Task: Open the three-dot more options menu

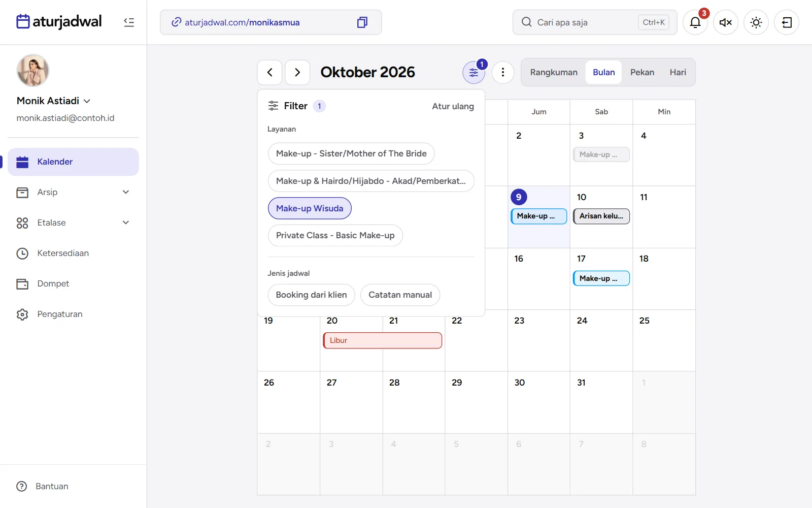Action: click(503, 72)
